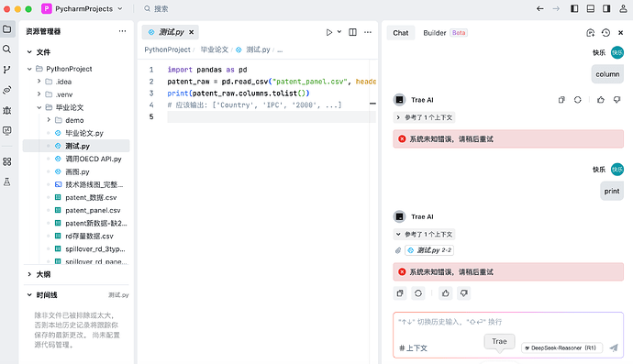
Task: Add context with #上下文 button
Action: (413, 347)
